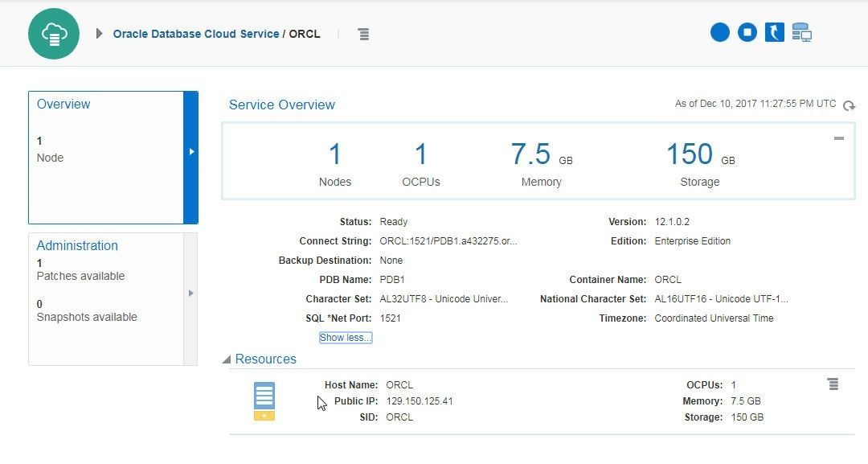Click the PDB Name value PDB1

[x=392, y=280]
